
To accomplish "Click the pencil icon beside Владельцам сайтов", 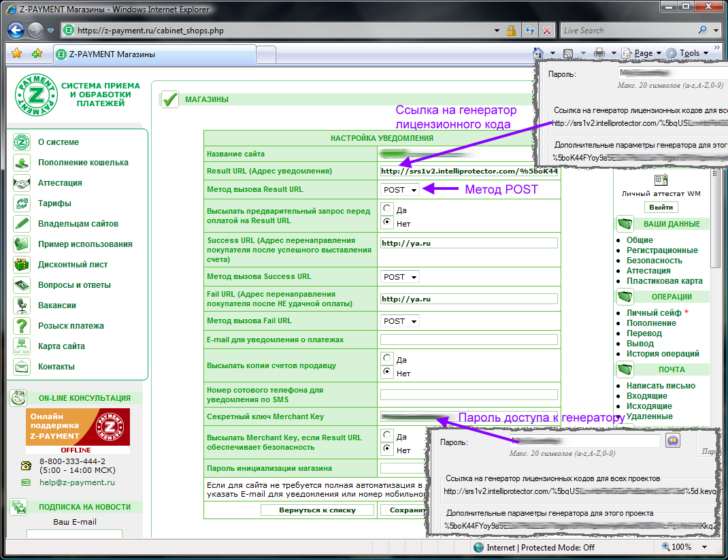I will pos(22,224).
